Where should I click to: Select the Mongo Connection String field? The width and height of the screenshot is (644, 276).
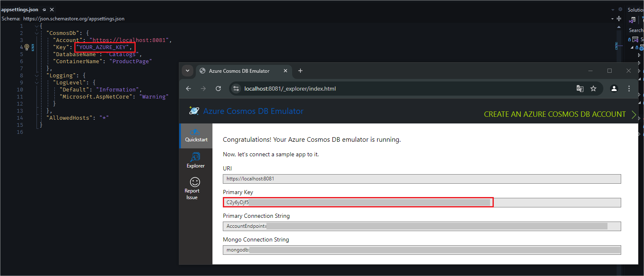422,250
